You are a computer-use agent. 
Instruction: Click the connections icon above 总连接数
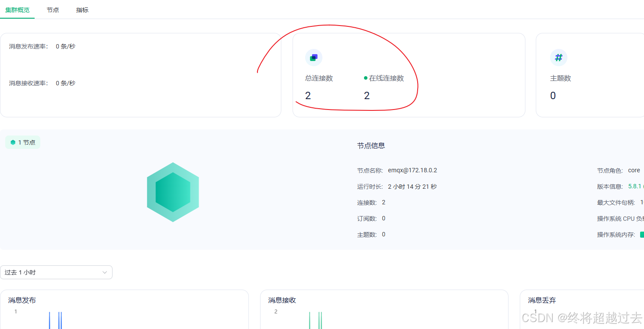314,58
